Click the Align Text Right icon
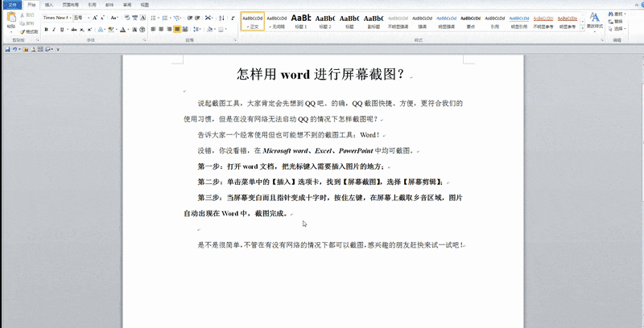The height and width of the screenshot is (328, 644). click(x=169, y=30)
